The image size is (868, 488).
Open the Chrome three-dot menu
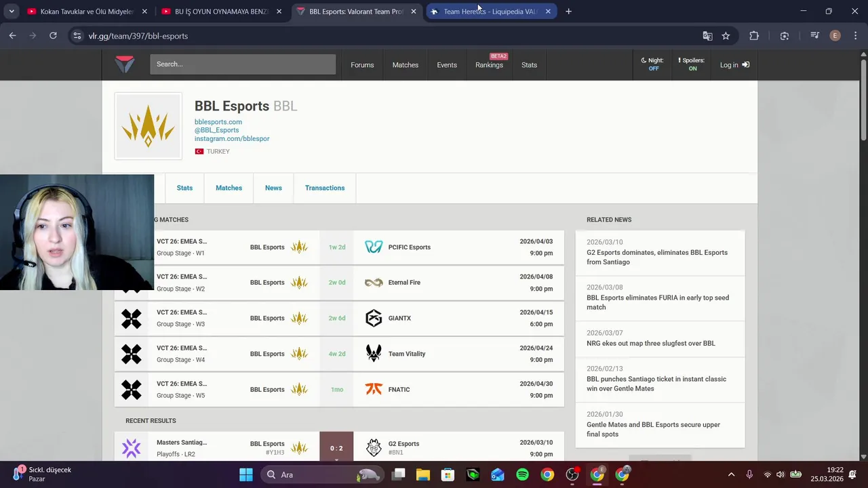(x=854, y=36)
